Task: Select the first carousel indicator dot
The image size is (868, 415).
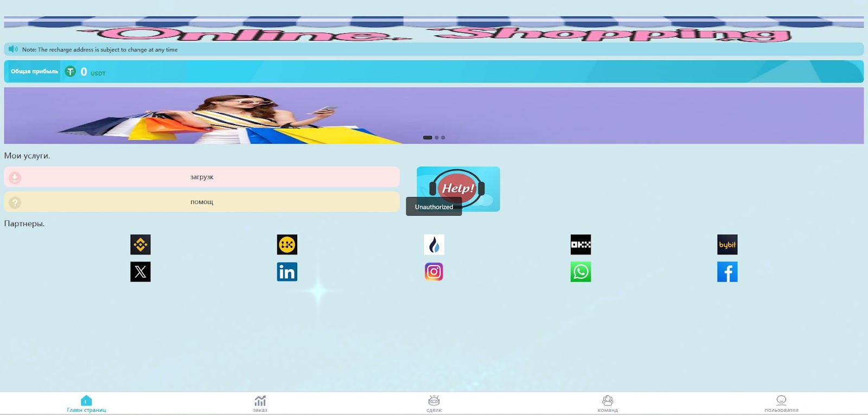Action: tap(427, 138)
